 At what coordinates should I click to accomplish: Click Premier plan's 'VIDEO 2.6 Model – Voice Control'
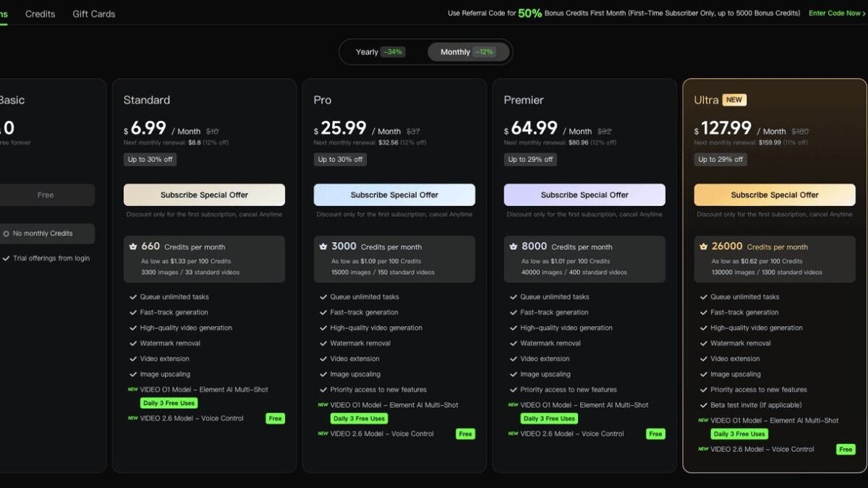[572, 434]
